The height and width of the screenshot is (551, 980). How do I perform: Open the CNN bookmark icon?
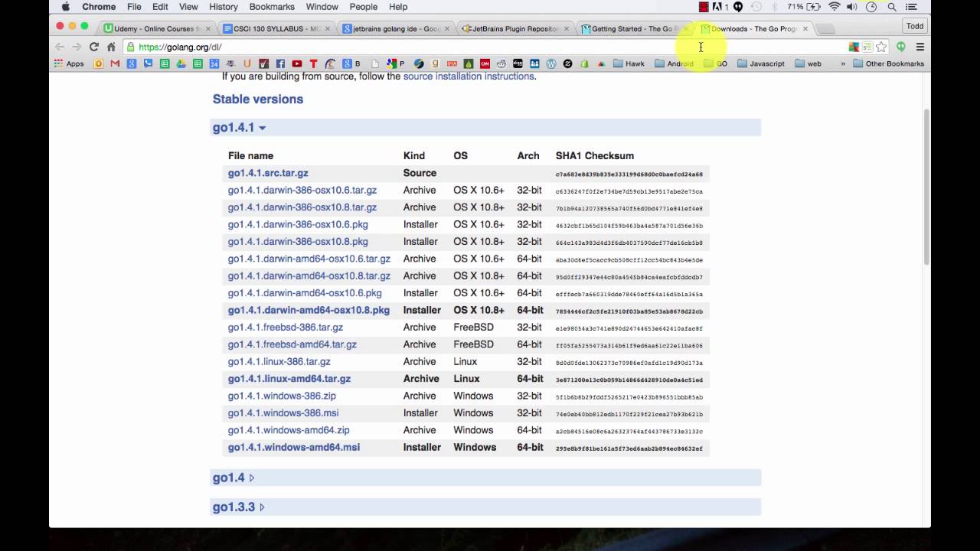(x=485, y=64)
